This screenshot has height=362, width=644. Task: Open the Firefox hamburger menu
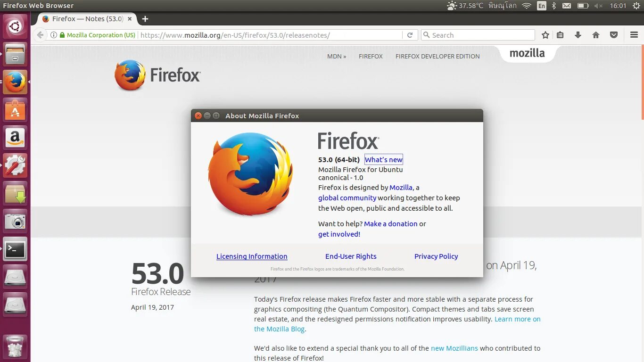tap(634, 35)
